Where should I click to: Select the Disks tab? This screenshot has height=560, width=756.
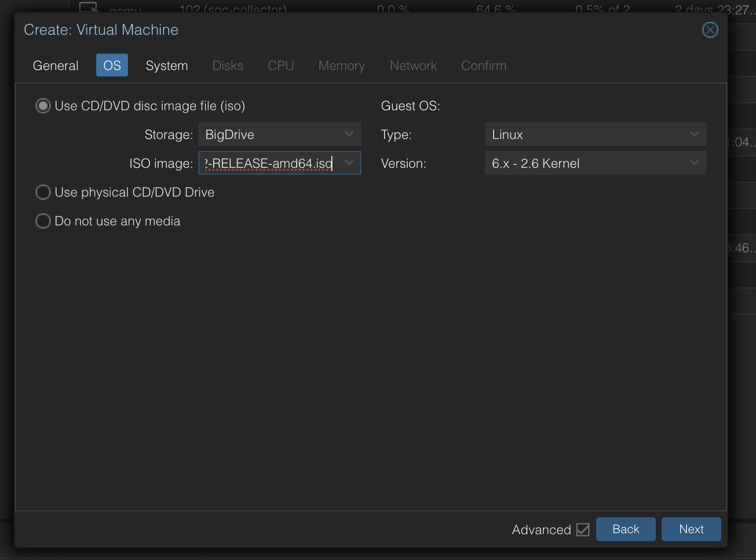pos(227,65)
